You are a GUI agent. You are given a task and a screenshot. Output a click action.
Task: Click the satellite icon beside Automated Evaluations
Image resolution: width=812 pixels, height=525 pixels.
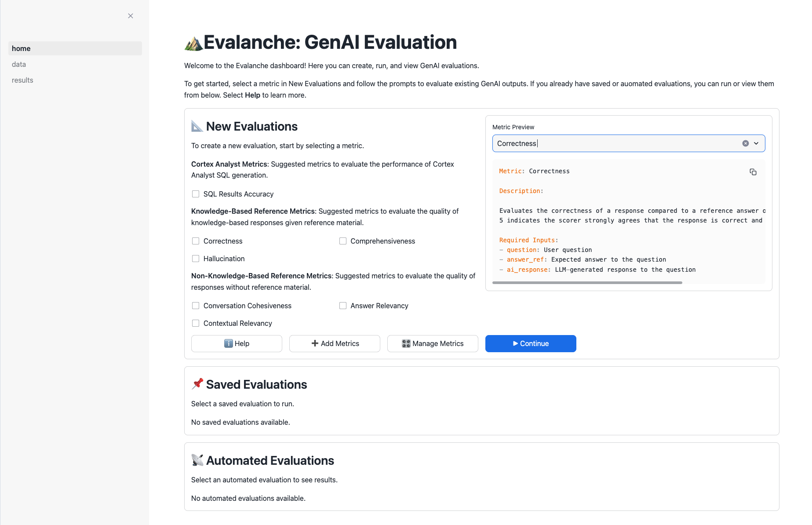point(197,460)
